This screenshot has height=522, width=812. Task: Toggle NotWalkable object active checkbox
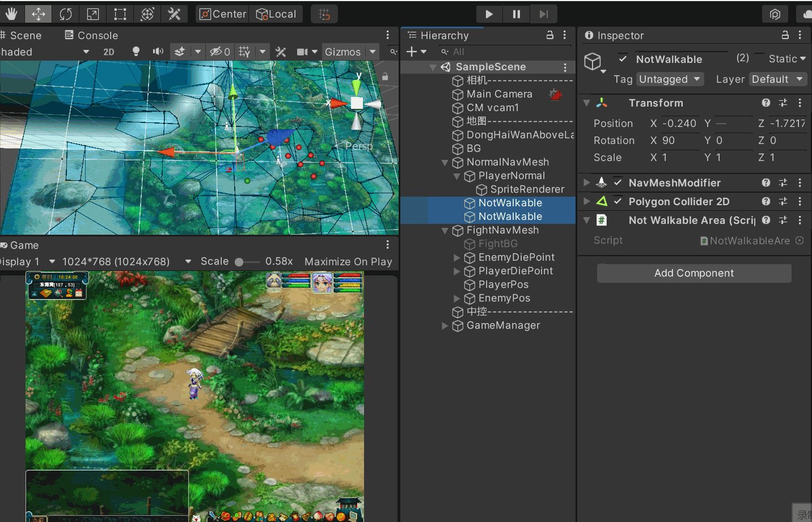(623, 58)
